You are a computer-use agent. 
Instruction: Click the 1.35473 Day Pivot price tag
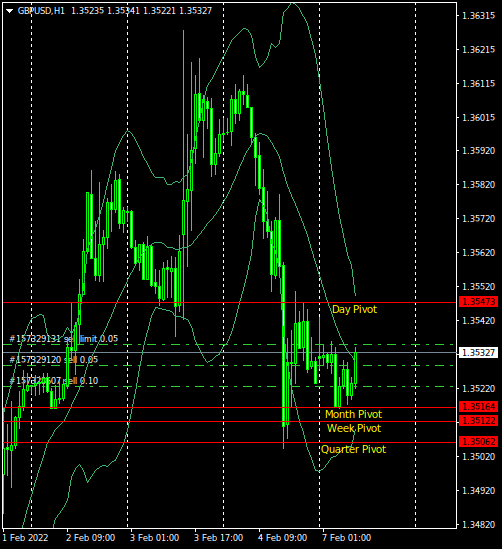point(479,301)
